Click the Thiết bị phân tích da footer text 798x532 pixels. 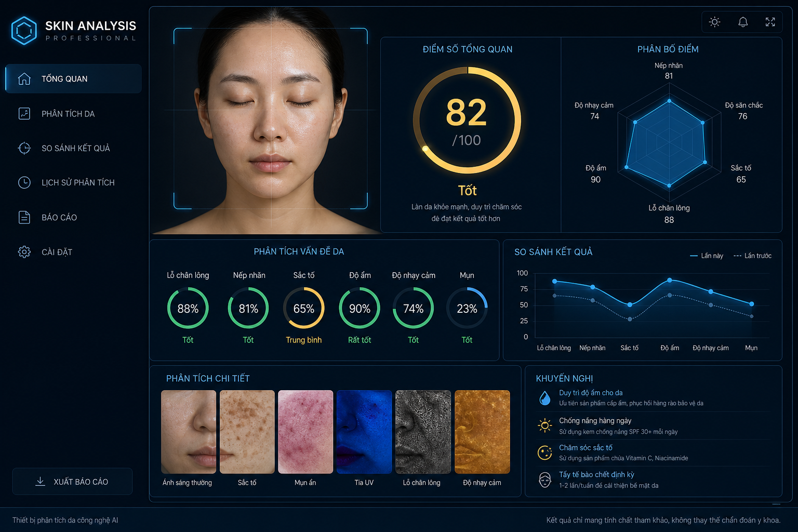65,520
